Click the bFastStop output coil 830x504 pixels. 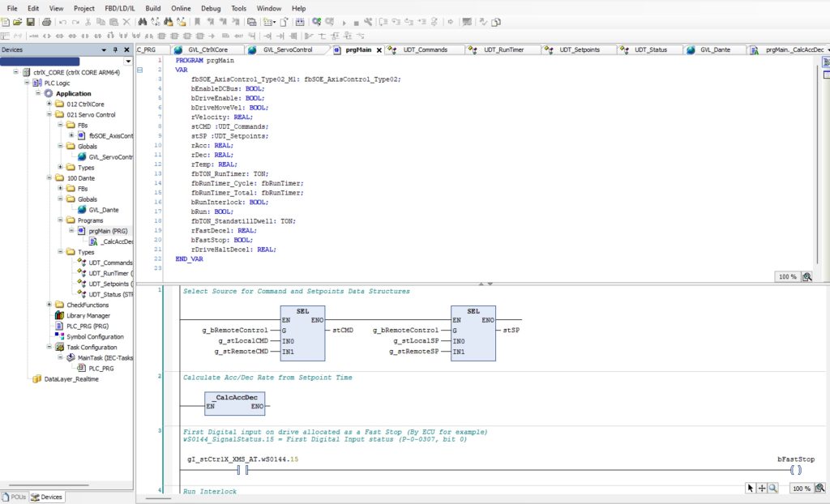tap(795, 470)
